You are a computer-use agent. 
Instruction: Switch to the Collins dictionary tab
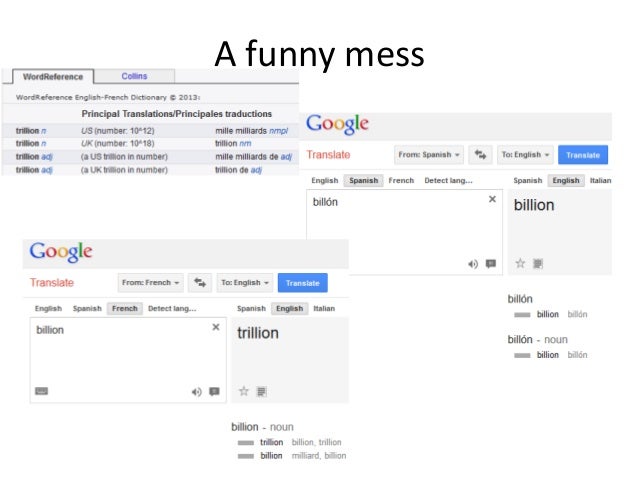click(x=134, y=76)
